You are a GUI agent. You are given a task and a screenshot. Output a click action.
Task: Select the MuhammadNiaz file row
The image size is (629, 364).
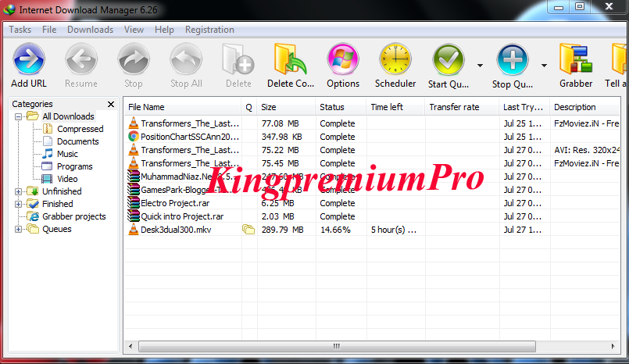(x=372, y=177)
